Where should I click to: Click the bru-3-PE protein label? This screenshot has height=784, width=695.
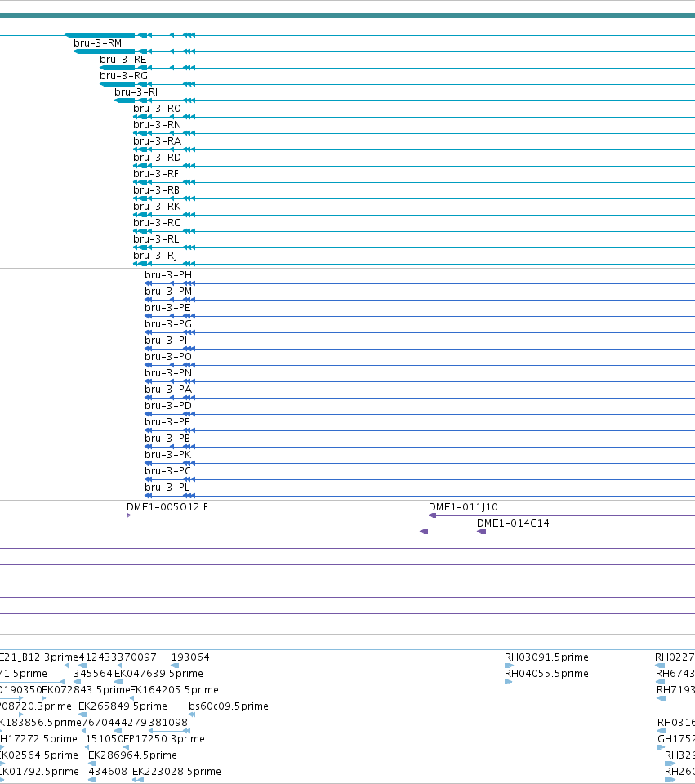pos(167,308)
